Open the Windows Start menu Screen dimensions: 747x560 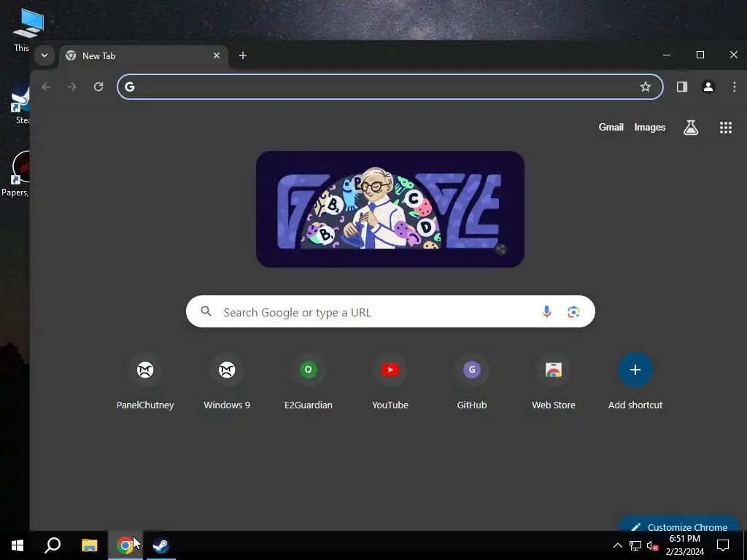point(18,545)
